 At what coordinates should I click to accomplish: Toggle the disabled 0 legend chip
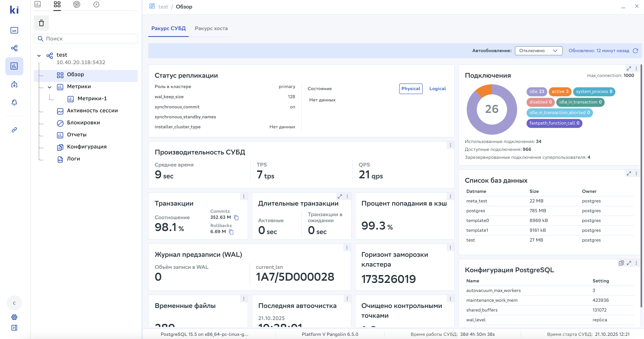point(540,102)
